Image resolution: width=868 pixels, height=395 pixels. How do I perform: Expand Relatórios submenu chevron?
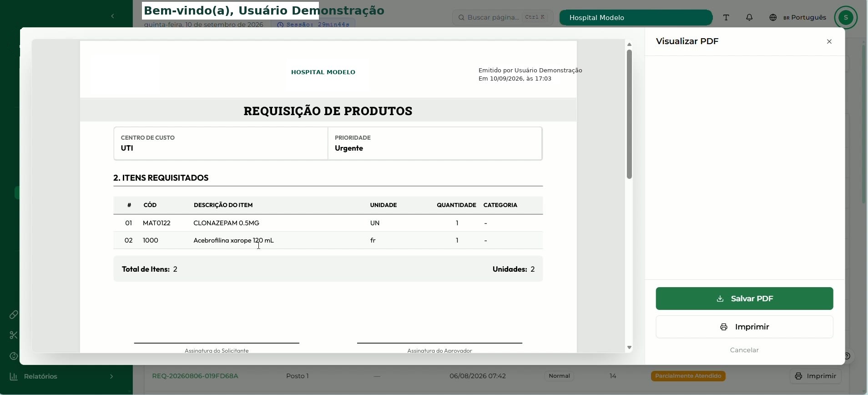(x=111, y=376)
